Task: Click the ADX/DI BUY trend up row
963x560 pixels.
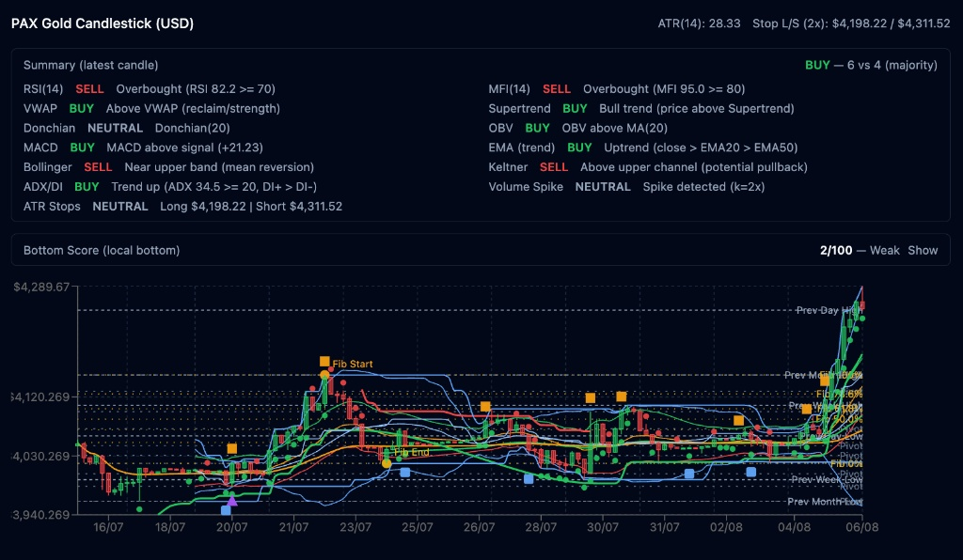Action: pyautogui.click(x=170, y=187)
